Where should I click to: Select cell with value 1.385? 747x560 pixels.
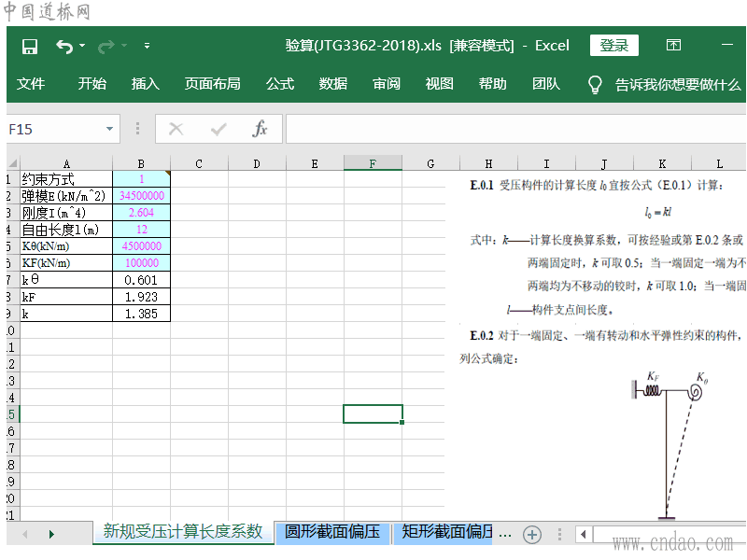pyautogui.click(x=142, y=314)
